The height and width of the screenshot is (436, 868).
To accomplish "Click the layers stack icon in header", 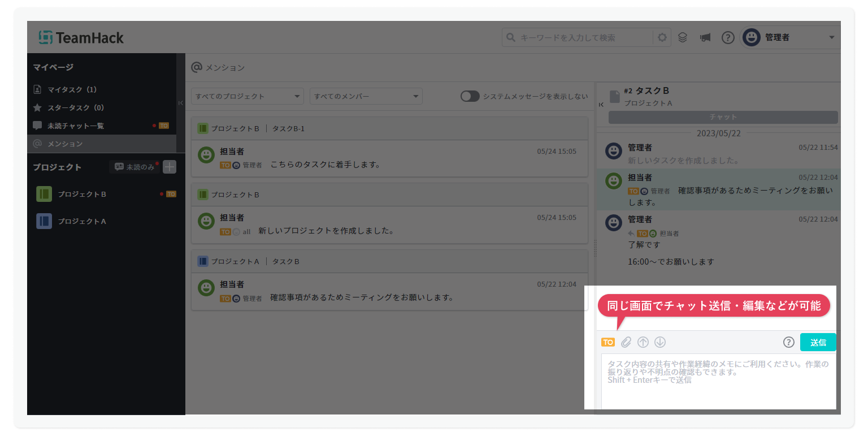I will point(683,38).
